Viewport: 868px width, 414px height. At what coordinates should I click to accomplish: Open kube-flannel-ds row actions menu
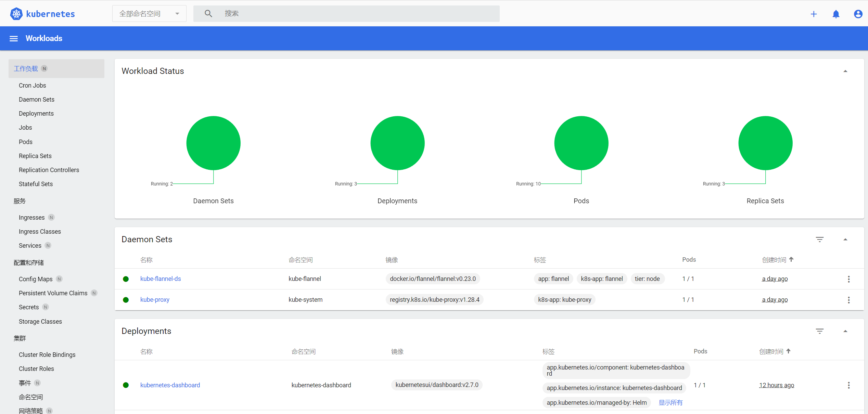click(x=848, y=279)
